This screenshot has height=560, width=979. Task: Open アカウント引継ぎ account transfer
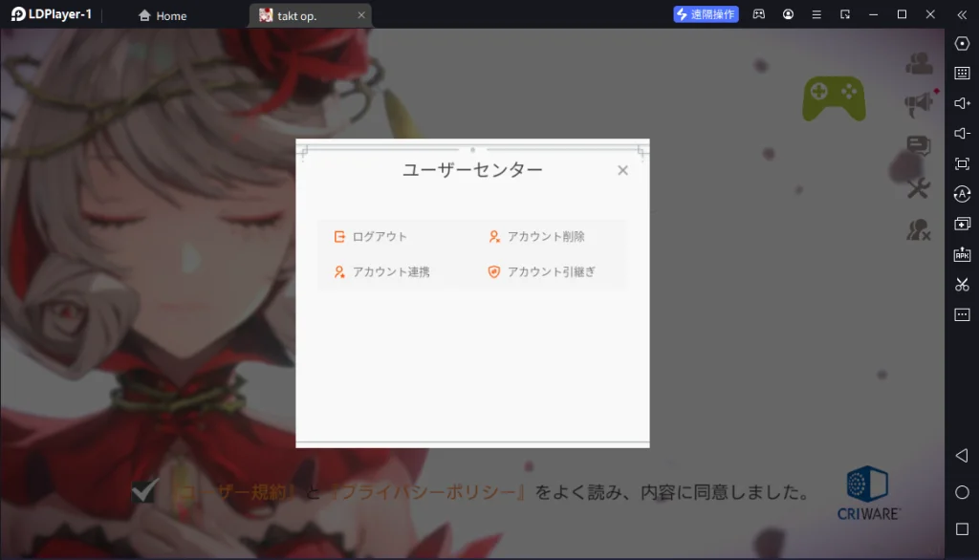(541, 271)
